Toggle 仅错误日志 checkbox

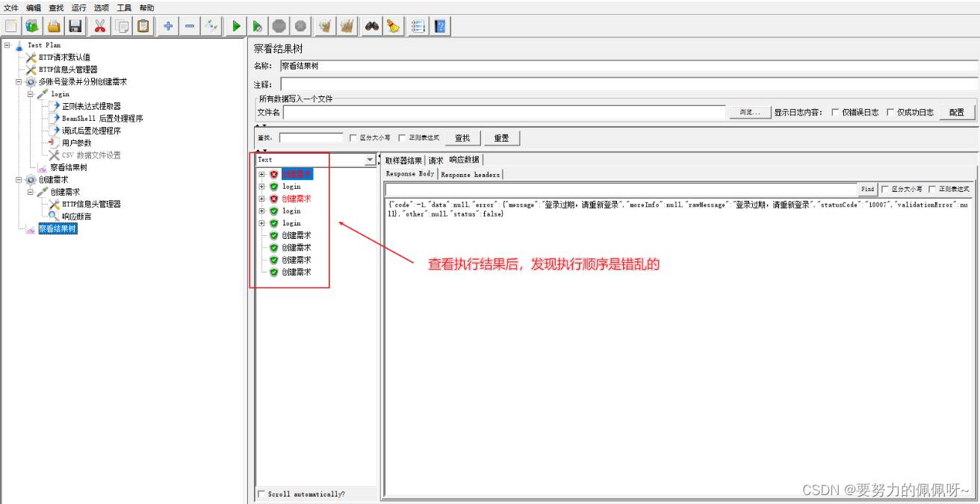coord(835,112)
